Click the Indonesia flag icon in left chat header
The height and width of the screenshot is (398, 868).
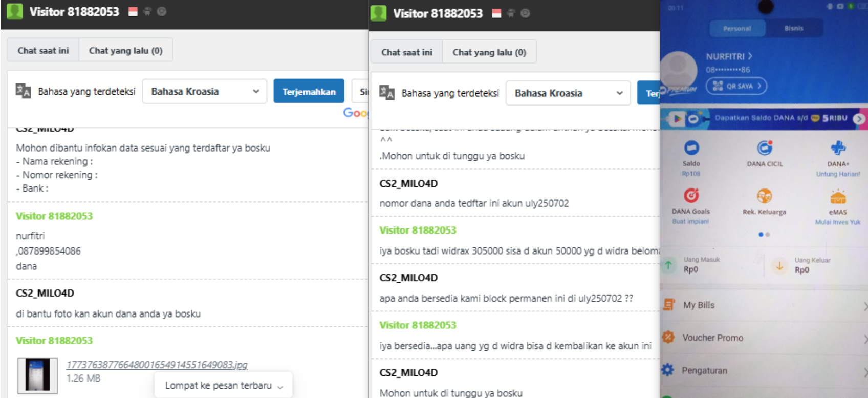[133, 11]
